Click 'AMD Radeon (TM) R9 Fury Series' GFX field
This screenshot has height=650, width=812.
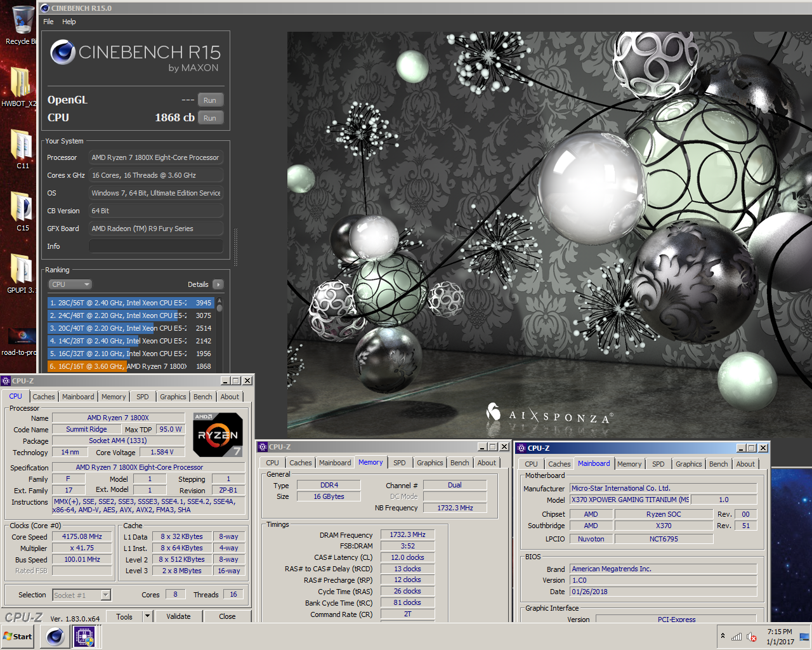156,229
